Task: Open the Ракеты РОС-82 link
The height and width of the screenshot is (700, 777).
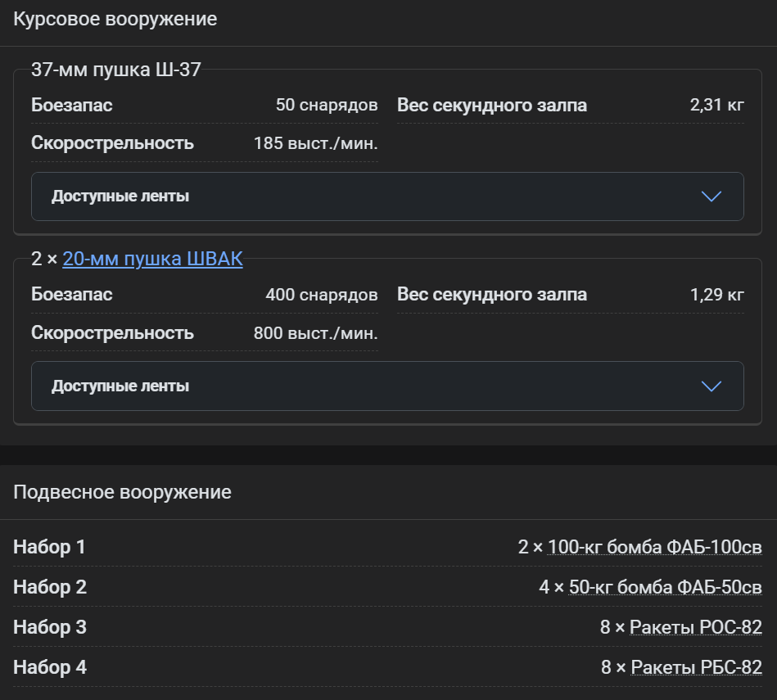Action: point(696,627)
